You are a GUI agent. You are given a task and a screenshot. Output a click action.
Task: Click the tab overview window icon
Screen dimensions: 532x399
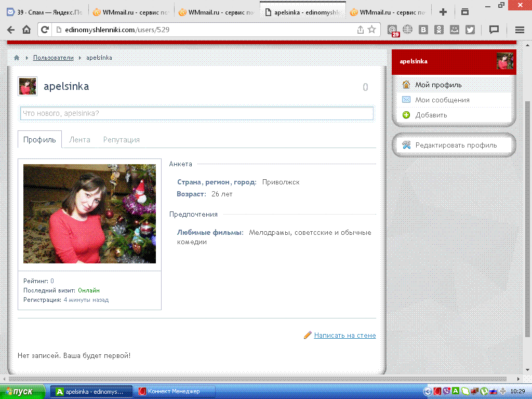[465, 12]
